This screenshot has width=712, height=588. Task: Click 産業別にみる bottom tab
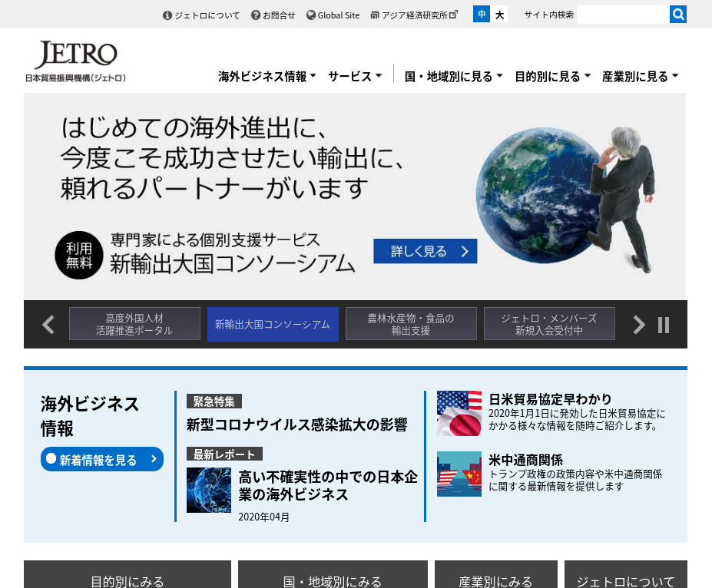[x=496, y=574]
